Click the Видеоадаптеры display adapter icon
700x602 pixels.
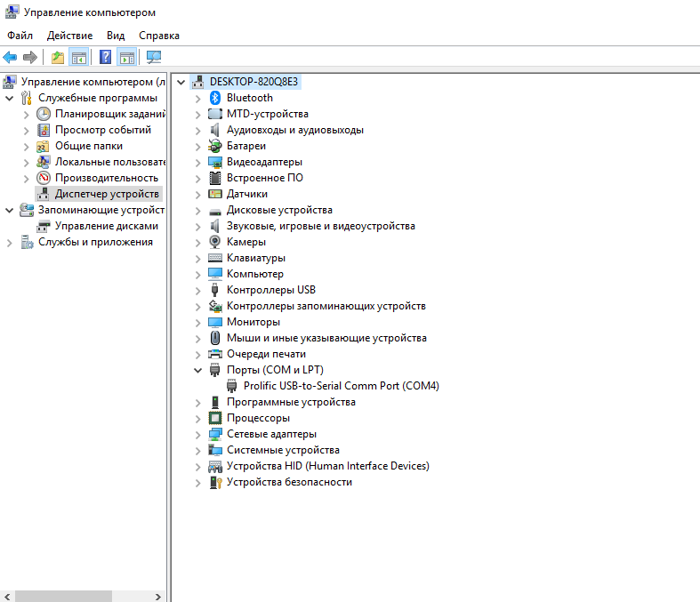pyautogui.click(x=215, y=162)
